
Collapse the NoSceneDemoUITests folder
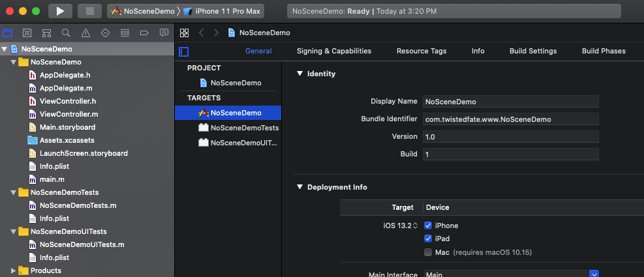14,231
